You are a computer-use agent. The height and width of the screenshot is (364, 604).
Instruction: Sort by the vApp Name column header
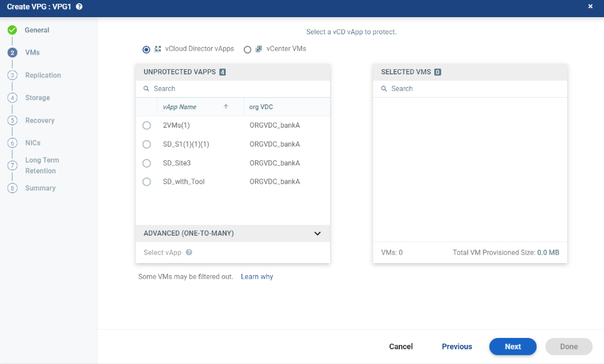tap(179, 107)
